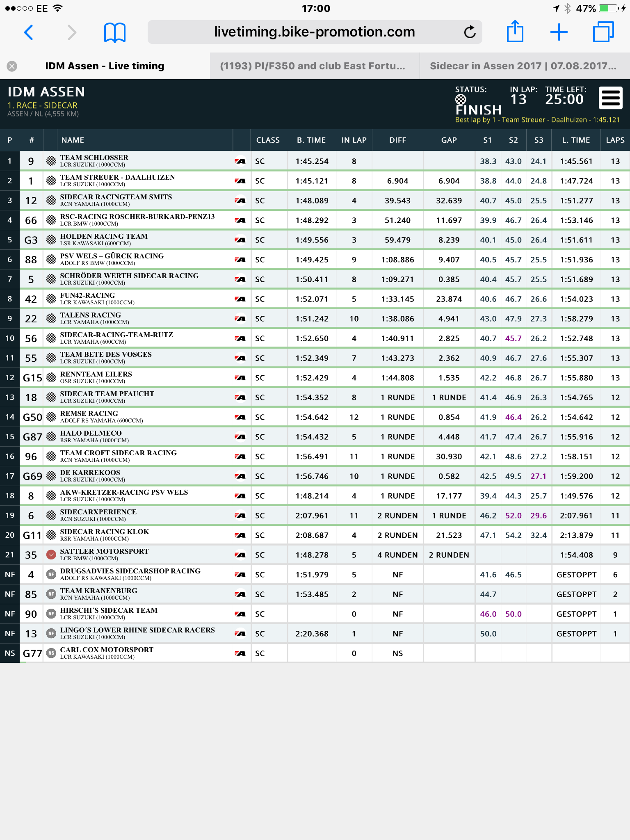Tap the Wi-Fi icon in status bar
The width and height of the screenshot is (630, 840).
58,8
